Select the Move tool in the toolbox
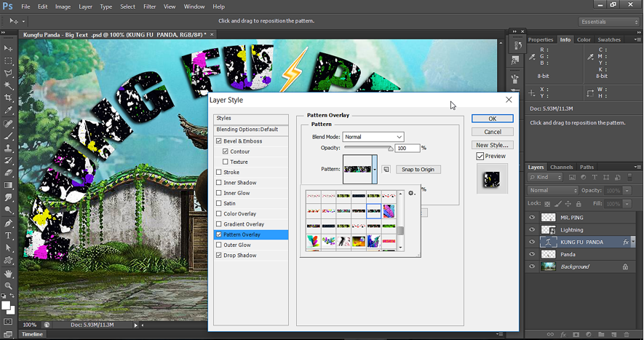644x340 pixels. click(8, 49)
